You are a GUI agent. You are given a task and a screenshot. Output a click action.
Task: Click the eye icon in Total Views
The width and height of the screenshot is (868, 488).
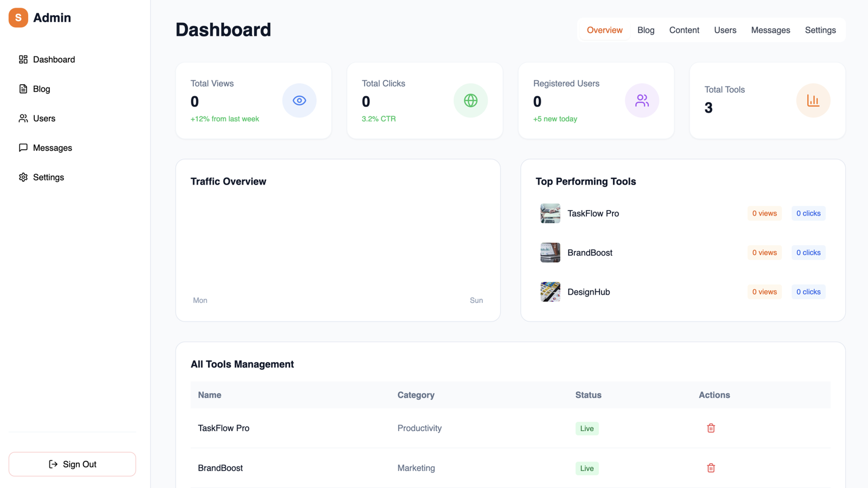click(x=299, y=100)
